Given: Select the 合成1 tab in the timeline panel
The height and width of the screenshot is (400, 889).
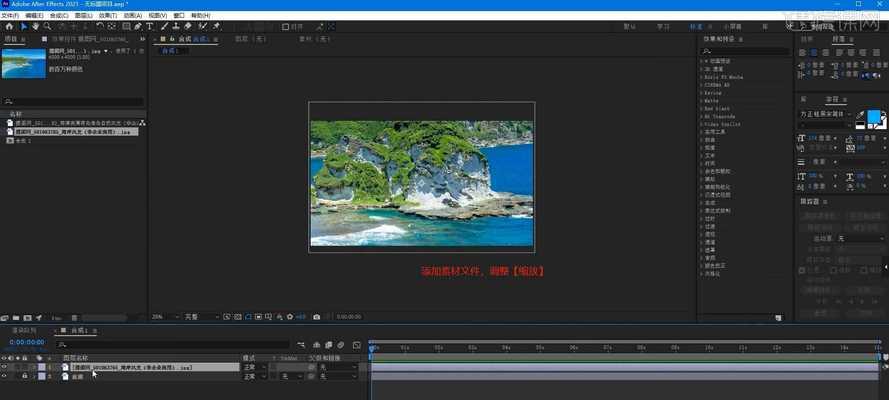Looking at the screenshot, I should 79,330.
